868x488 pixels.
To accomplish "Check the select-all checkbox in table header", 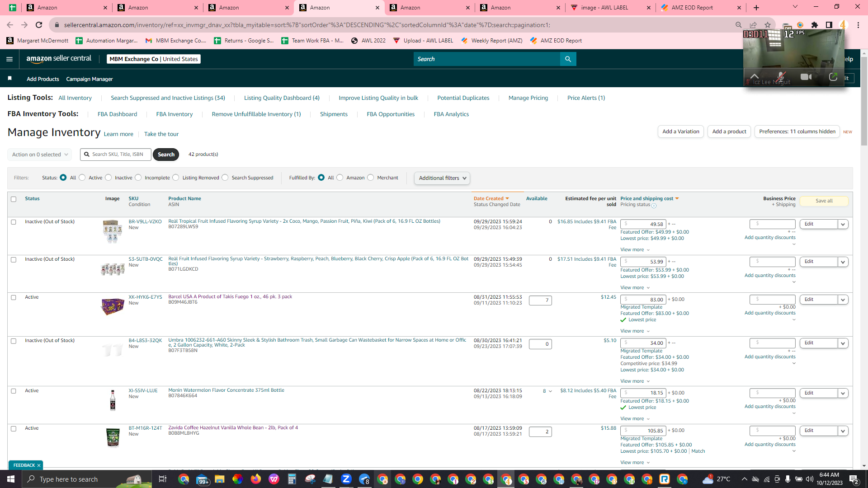I will [14, 199].
